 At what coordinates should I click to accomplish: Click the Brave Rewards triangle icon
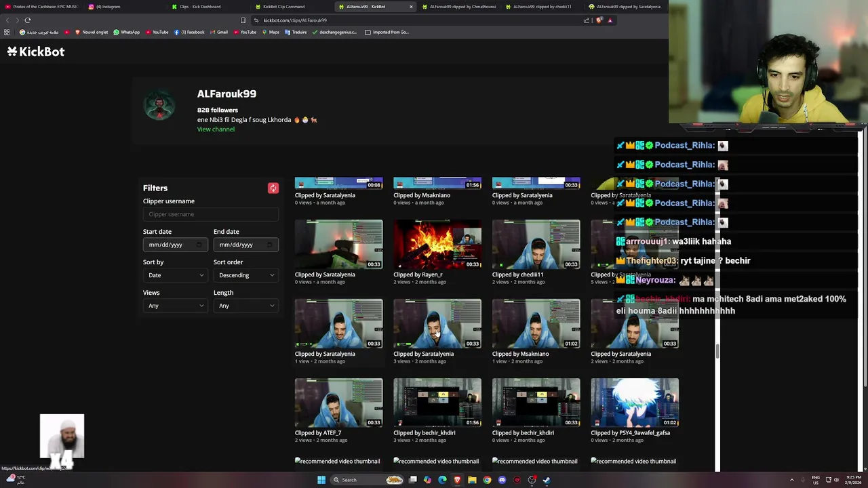click(x=610, y=20)
